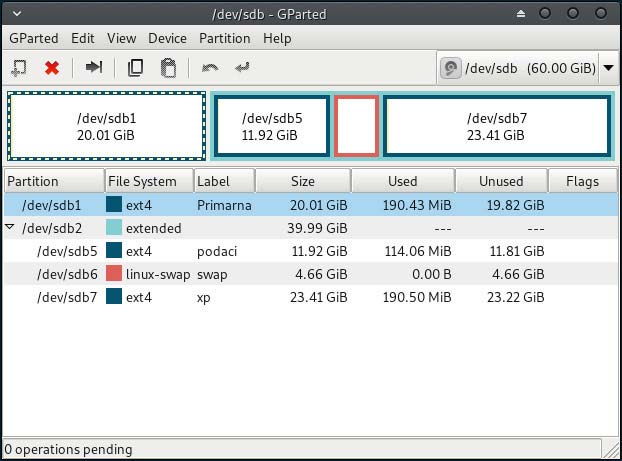Click the 39.99 GiB size value
This screenshot has width=622, height=461.
click(x=317, y=228)
